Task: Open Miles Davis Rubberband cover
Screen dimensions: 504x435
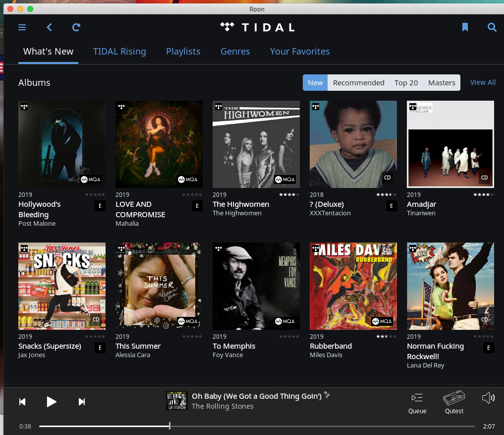Action: [353, 286]
